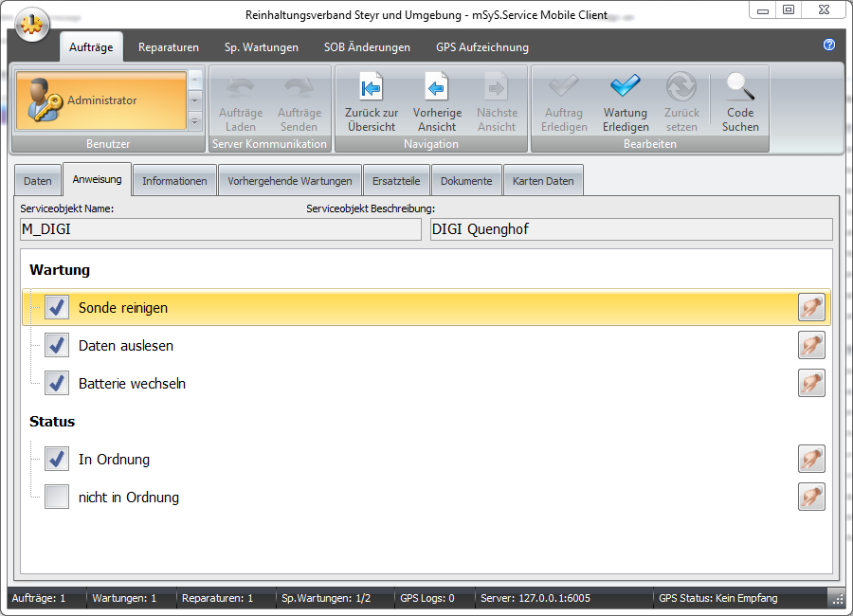Image resolution: width=853 pixels, height=616 pixels.
Task: Click hand icon beside Batterie wechseln
Action: click(811, 384)
